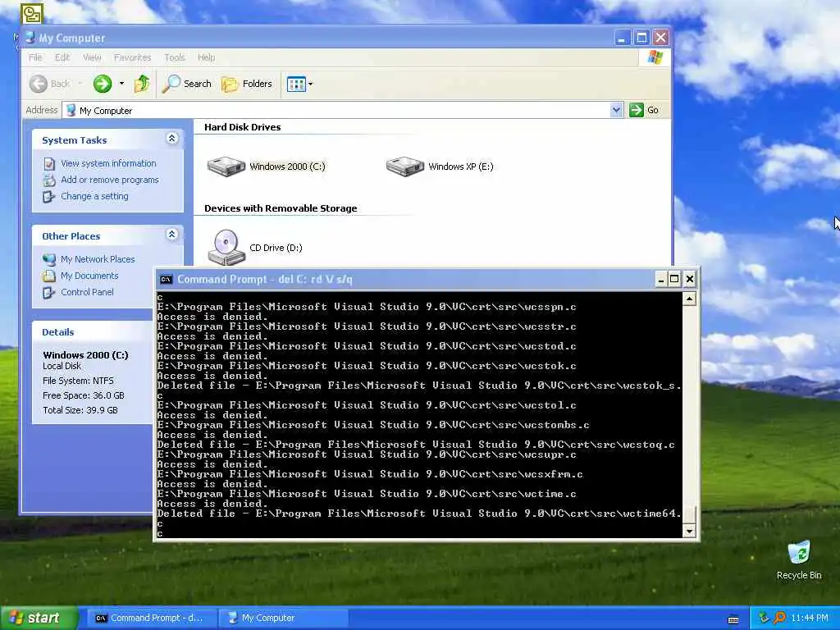Maximize the My Computer window

(x=641, y=38)
